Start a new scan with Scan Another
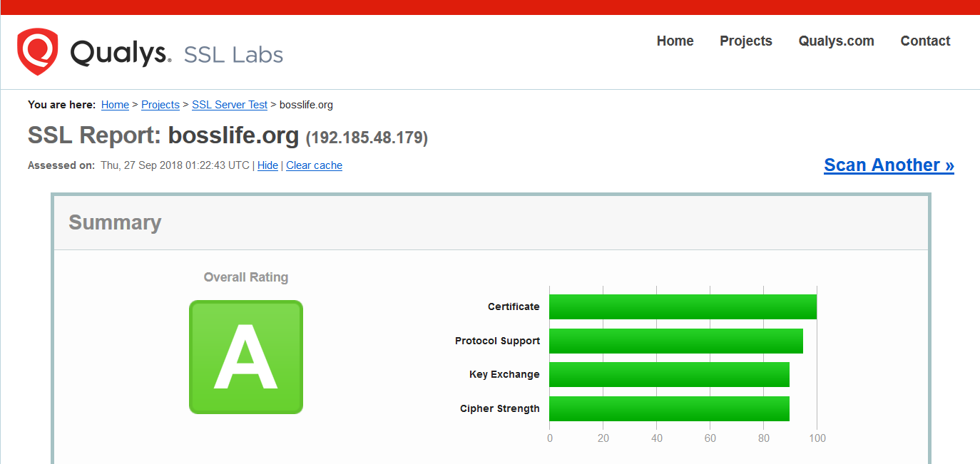The height and width of the screenshot is (464, 980). pyautogui.click(x=889, y=165)
